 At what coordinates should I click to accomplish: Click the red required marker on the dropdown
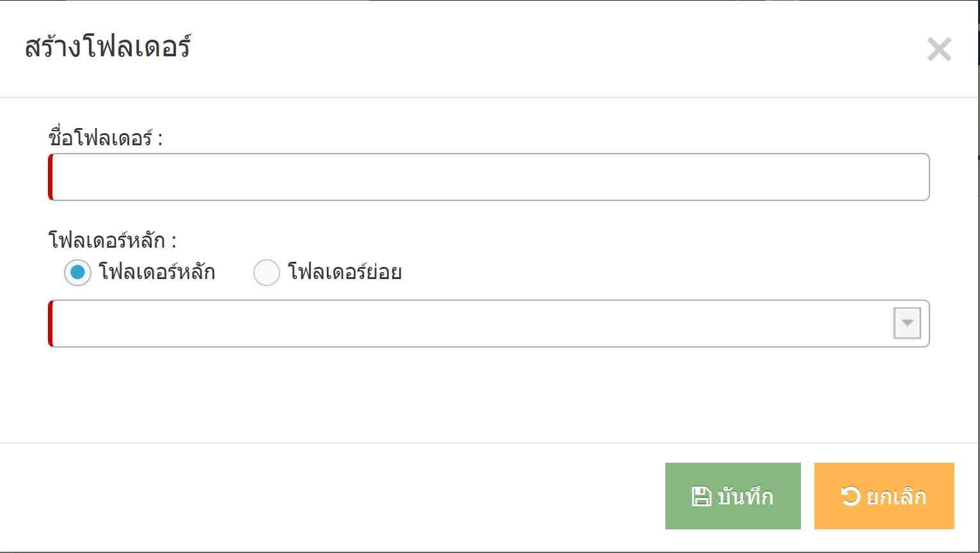click(x=51, y=323)
